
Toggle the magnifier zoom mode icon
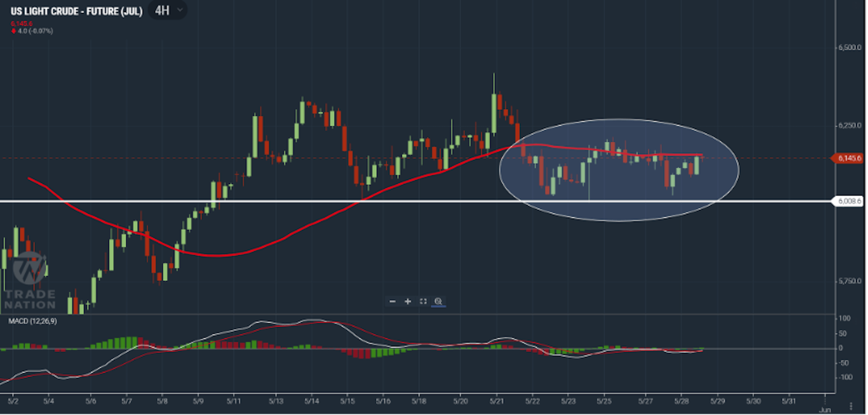click(438, 301)
